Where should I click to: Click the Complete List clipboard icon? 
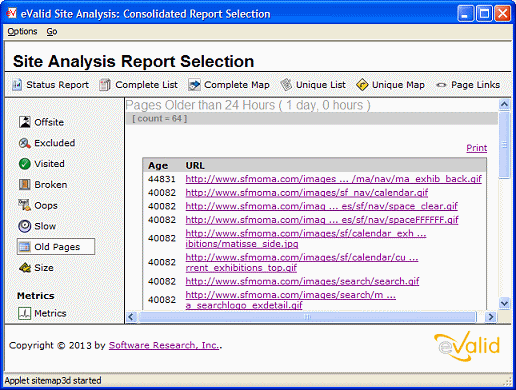[x=105, y=85]
